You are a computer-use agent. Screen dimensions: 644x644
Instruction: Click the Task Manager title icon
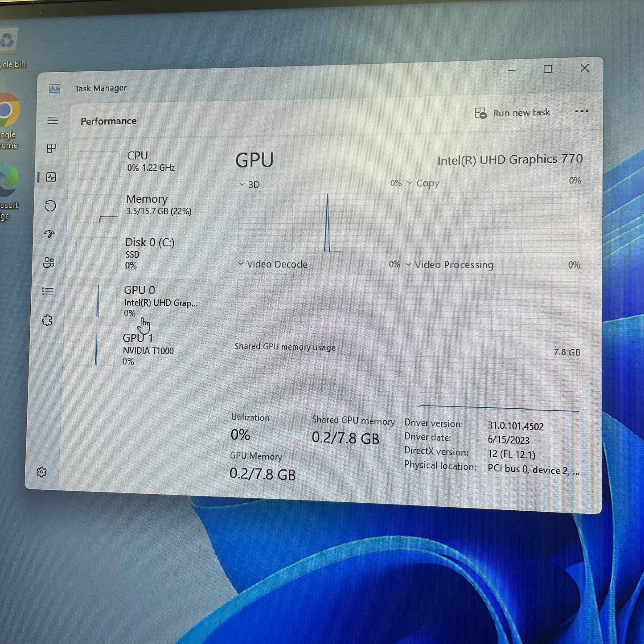pos(55,88)
